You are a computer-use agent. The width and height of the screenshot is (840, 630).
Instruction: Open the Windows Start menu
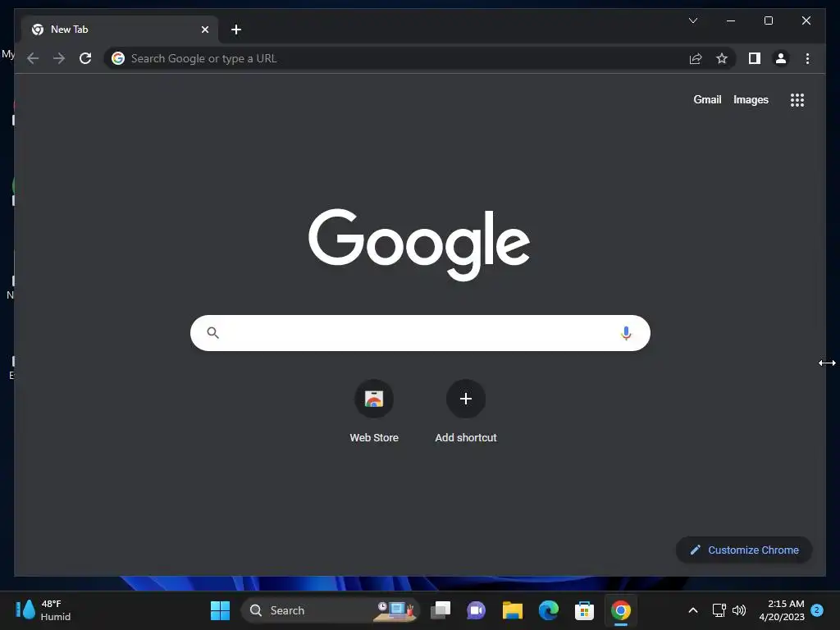(x=220, y=610)
